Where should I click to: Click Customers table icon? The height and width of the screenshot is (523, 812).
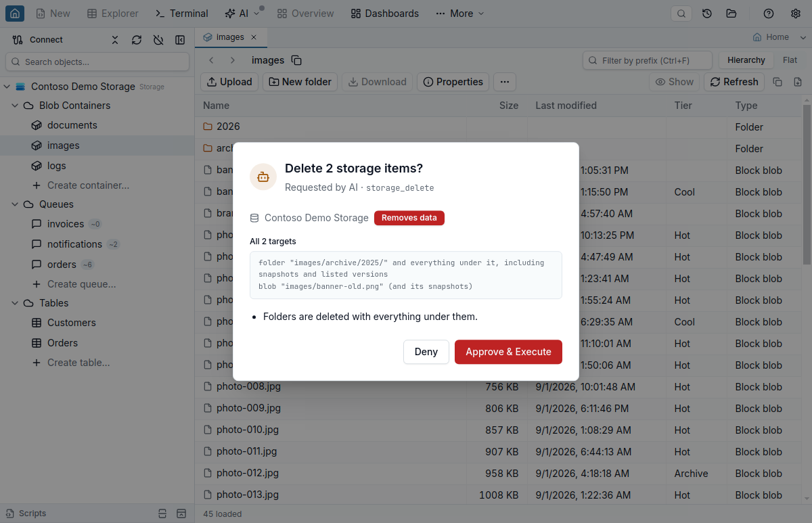pos(37,323)
